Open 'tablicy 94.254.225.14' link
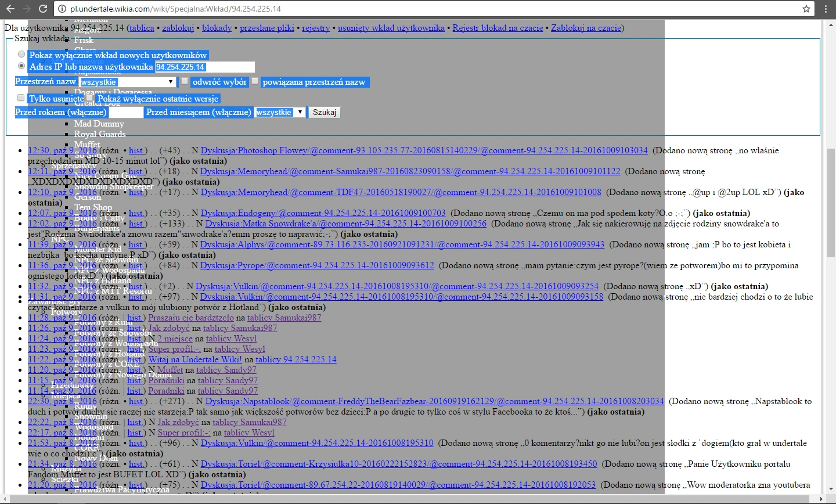 296,359
